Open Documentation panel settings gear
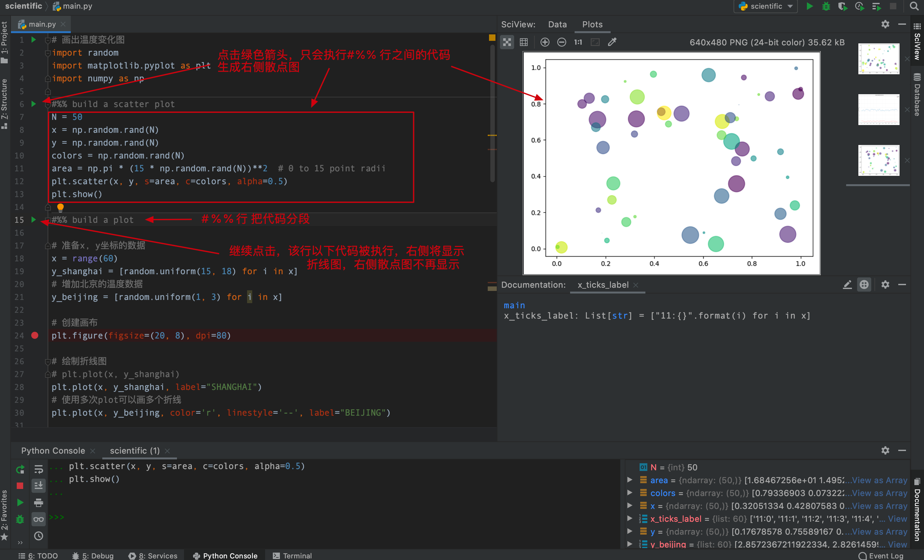Viewport: 924px width, 560px height. pos(885,285)
